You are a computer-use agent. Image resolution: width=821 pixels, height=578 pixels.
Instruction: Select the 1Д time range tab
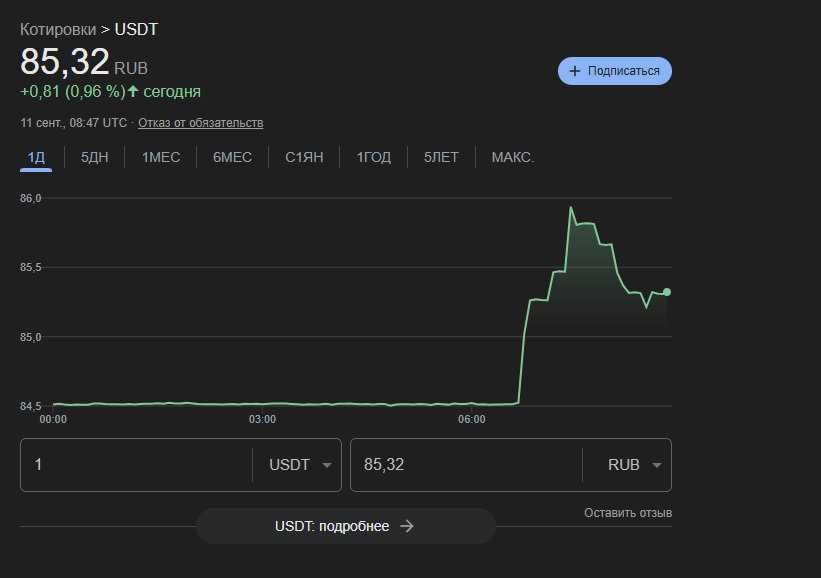coord(36,158)
